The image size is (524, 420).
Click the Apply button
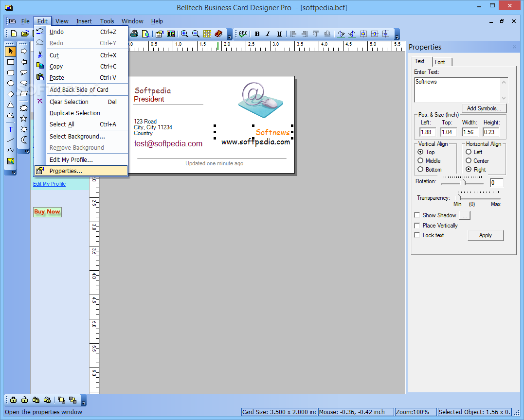(486, 235)
